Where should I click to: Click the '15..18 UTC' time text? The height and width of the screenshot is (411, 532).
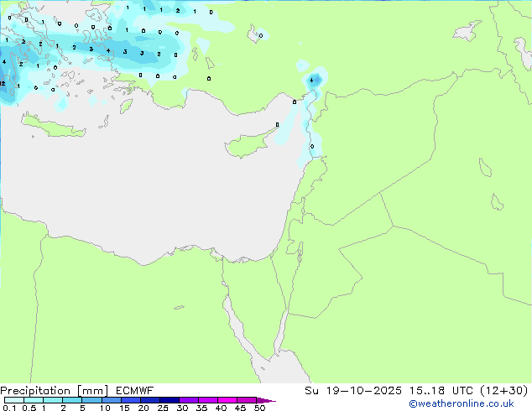click(441, 391)
